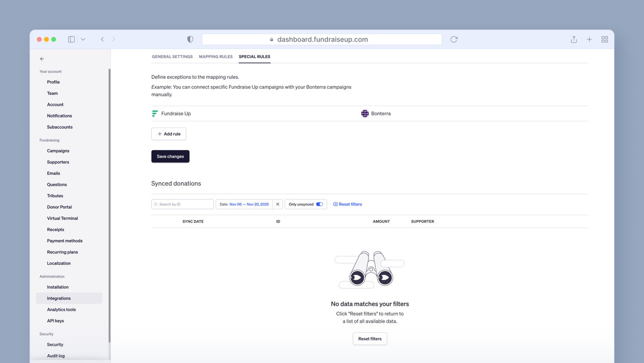Open the share menu via the share icon
This screenshot has height=363, width=644.
tap(574, 39)
